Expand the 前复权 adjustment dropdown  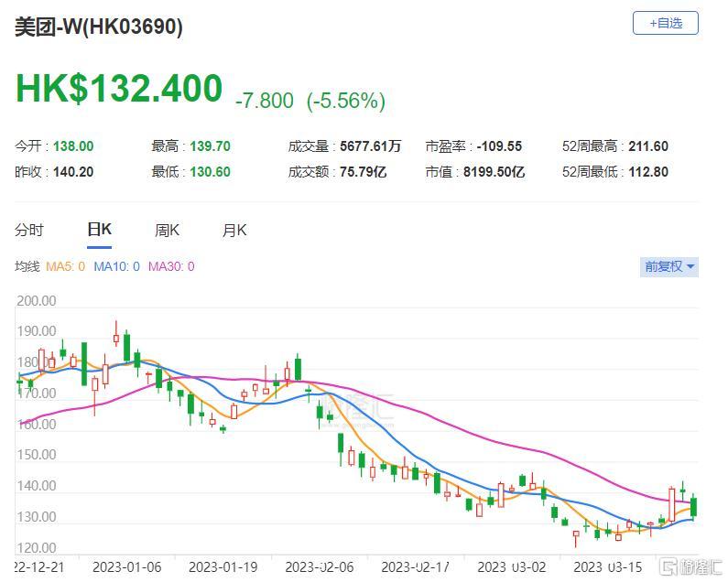669,266
